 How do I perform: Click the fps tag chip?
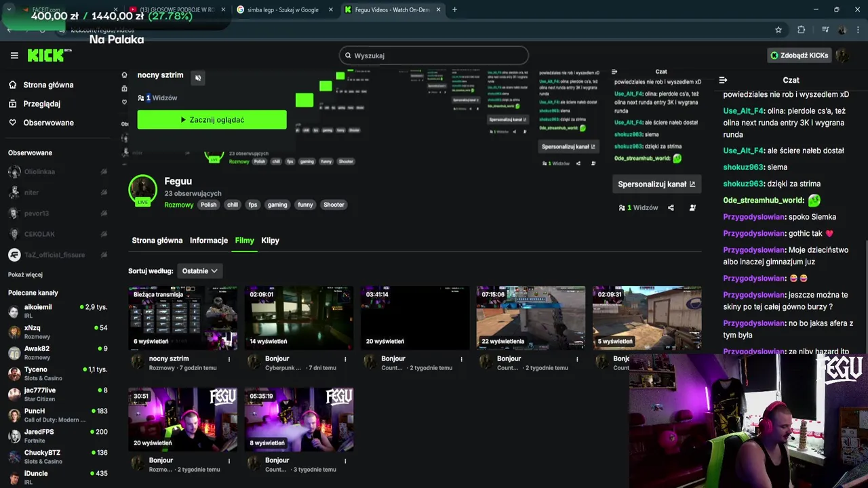(x=253, y=205)
